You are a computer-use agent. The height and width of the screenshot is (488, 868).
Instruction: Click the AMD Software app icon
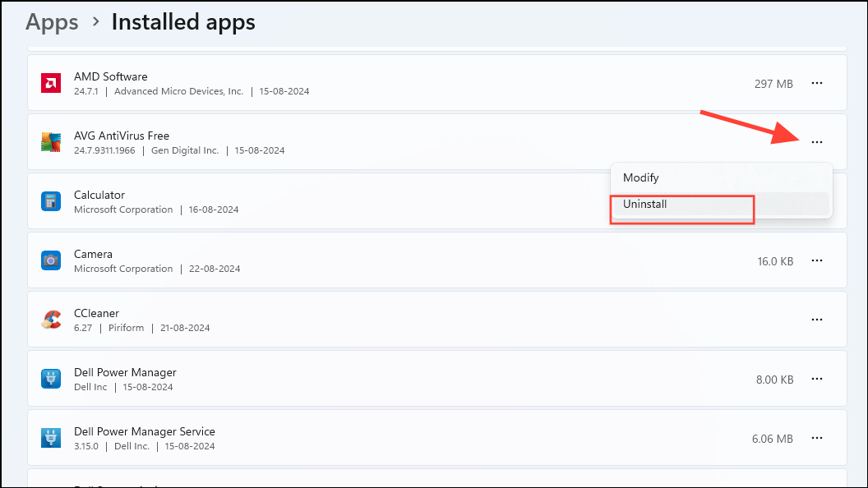pos(51,83)
